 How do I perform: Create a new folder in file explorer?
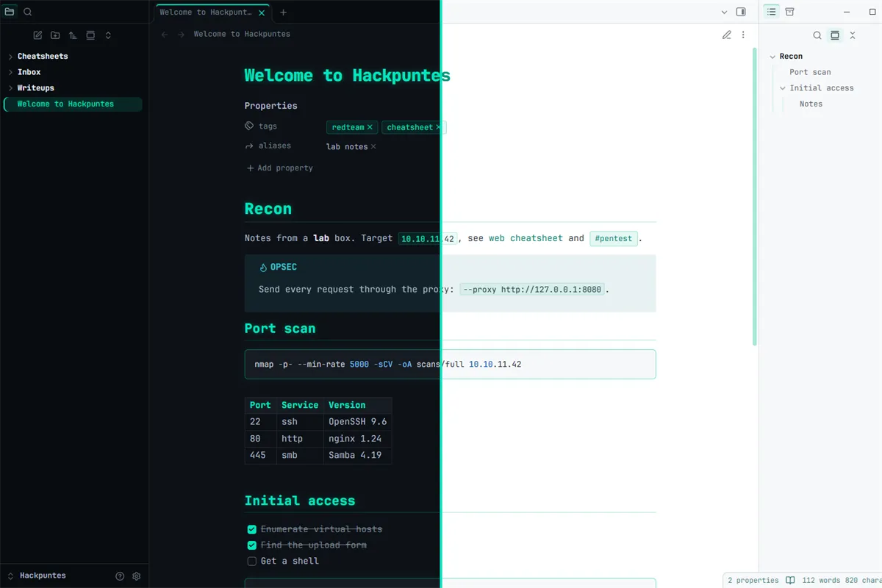(55, 35)
